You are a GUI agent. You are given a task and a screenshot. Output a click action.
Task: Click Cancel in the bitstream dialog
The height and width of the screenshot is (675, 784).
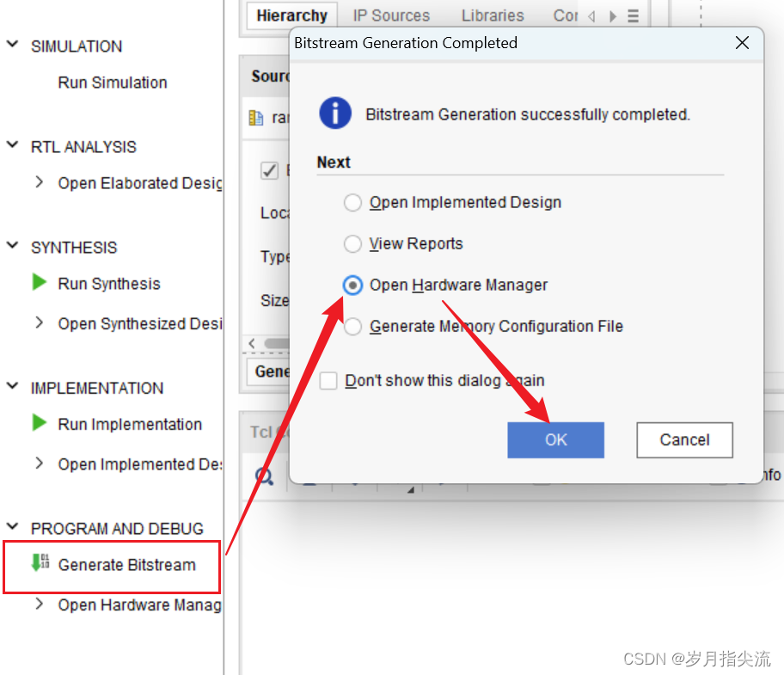click(x=684, y=440)
